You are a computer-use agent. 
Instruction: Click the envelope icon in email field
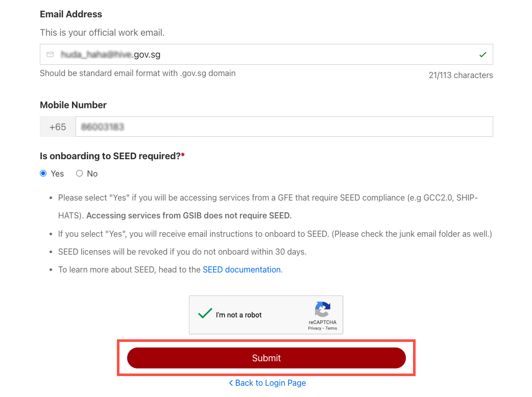point(50,55)
